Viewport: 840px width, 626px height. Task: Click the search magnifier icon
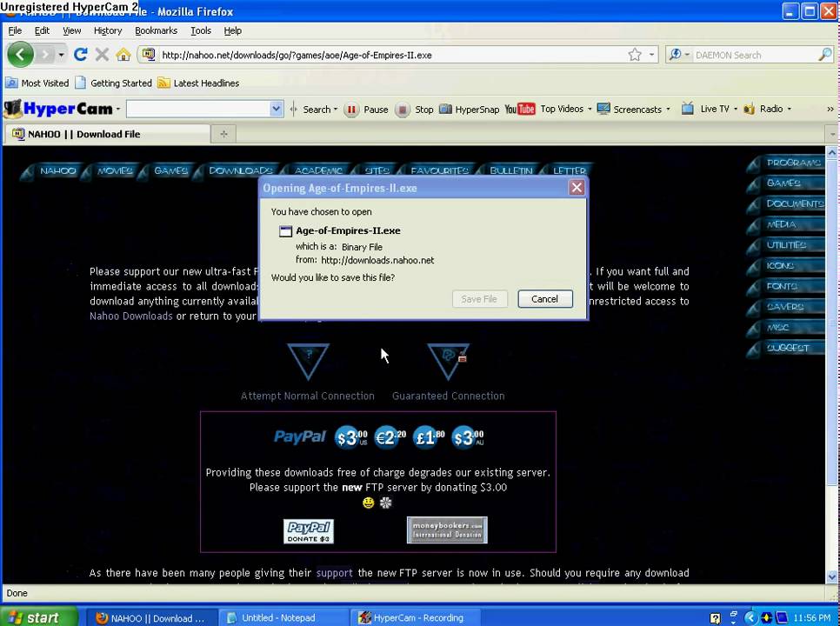pyautogui.click(x=825, y=55)
